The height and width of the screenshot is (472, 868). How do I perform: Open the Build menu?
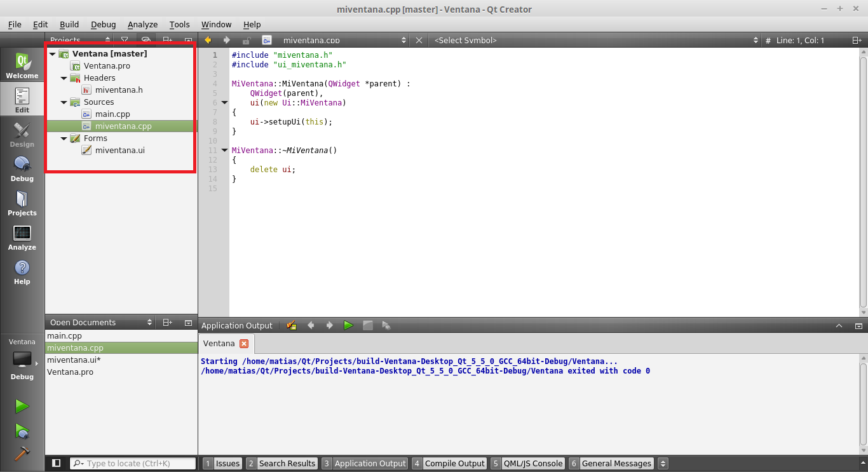[x=69, y=24]
